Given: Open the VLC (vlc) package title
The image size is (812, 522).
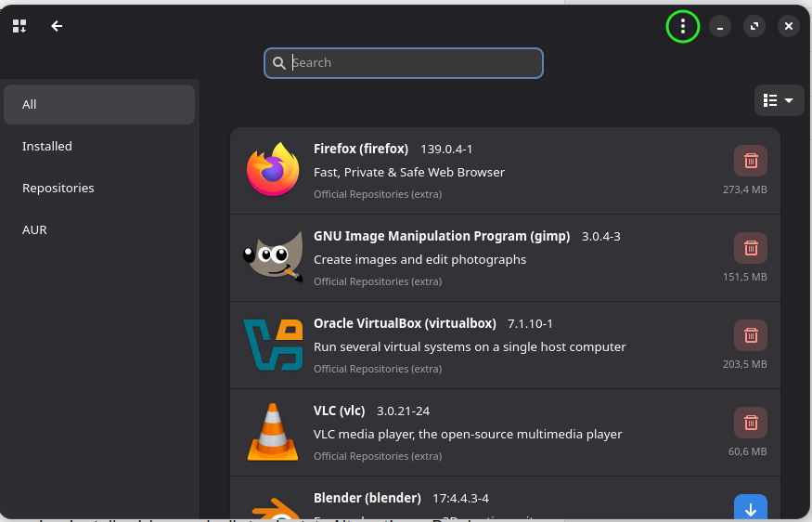Looking at the screenshot, I should pyautogui.click(x=340, y=411).
